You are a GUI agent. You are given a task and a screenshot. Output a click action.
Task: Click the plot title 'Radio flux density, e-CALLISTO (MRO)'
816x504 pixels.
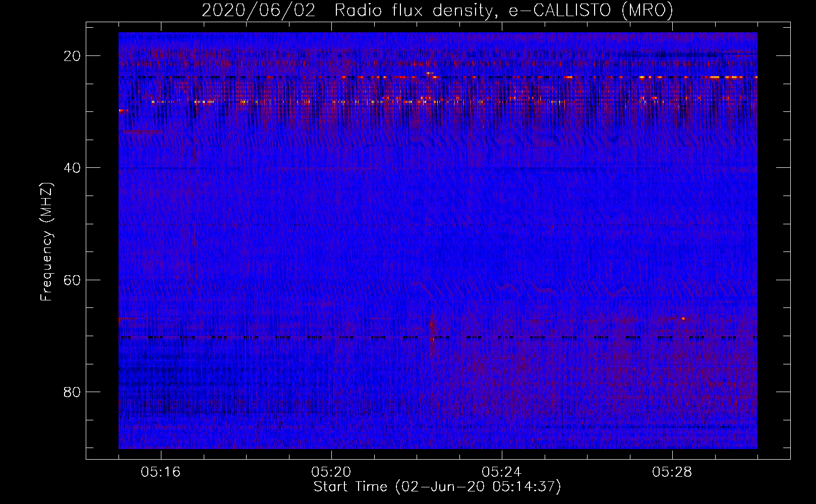(504, 11)
